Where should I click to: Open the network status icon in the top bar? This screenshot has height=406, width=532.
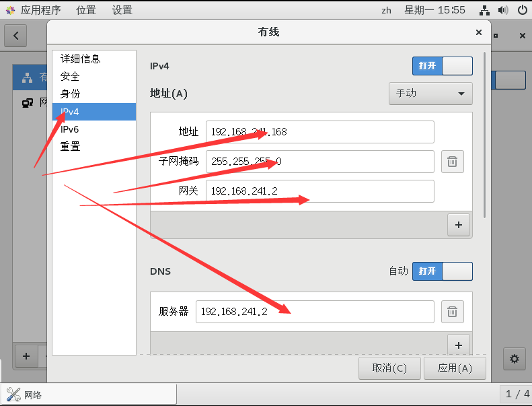point(484,10)
